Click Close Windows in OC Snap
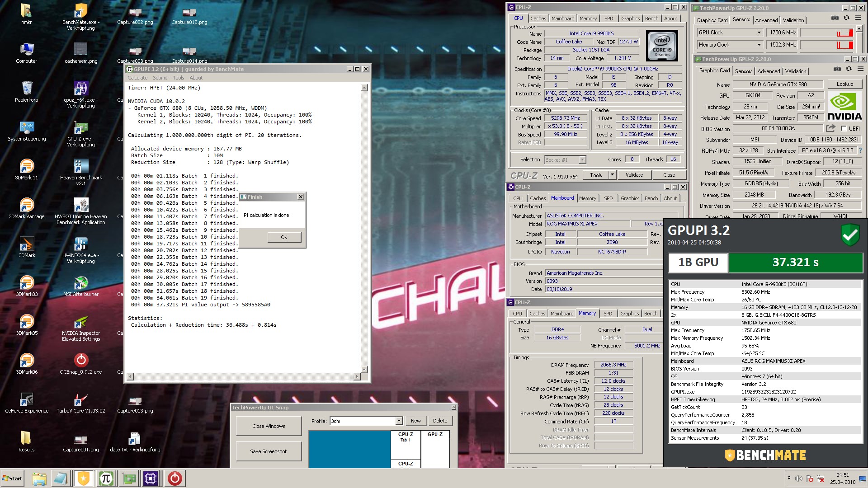Viewport: 868px width, 488px height. (x=269, y=426)
